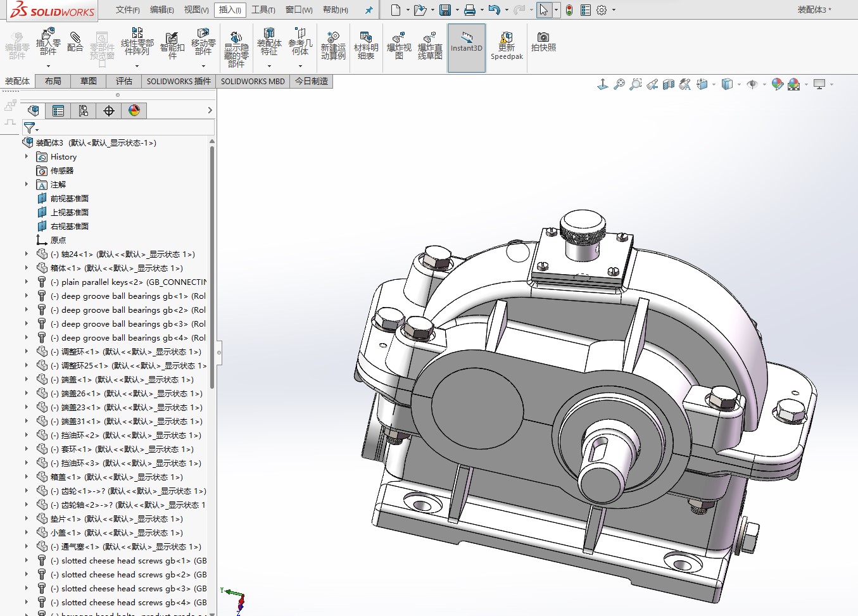Click the Open folder icon
Screen dimensions: 858x616
coord(420,10)
